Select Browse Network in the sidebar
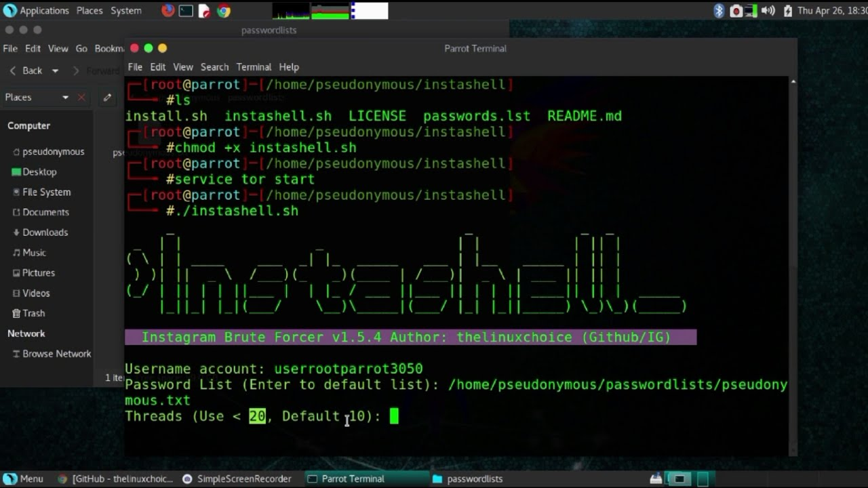Viewport: 868px width, 488px height. (52, 354)
